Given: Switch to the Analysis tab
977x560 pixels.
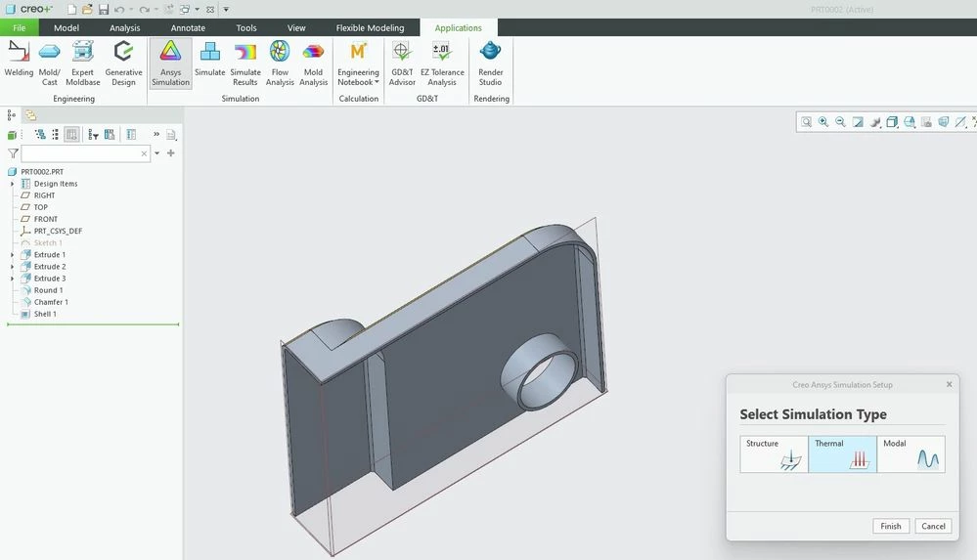Looking at the screenshot, I should [124, 27].
